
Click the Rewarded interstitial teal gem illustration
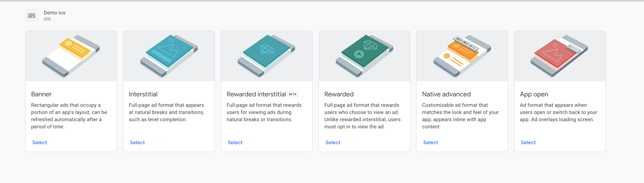point(266,56)
